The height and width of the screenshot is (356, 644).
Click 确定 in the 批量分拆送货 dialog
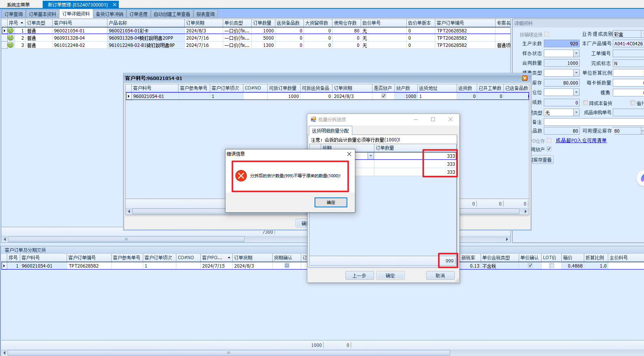coord(390,276)
